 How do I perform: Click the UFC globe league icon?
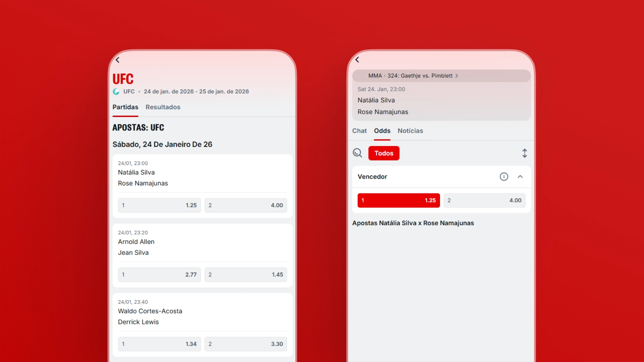(116, 92)
